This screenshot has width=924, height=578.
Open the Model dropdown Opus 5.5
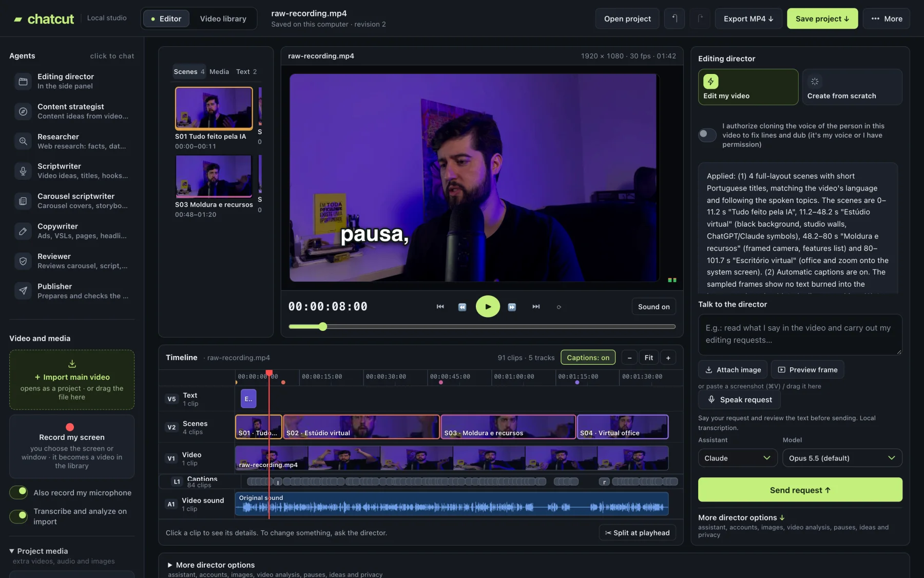(842, 458)
